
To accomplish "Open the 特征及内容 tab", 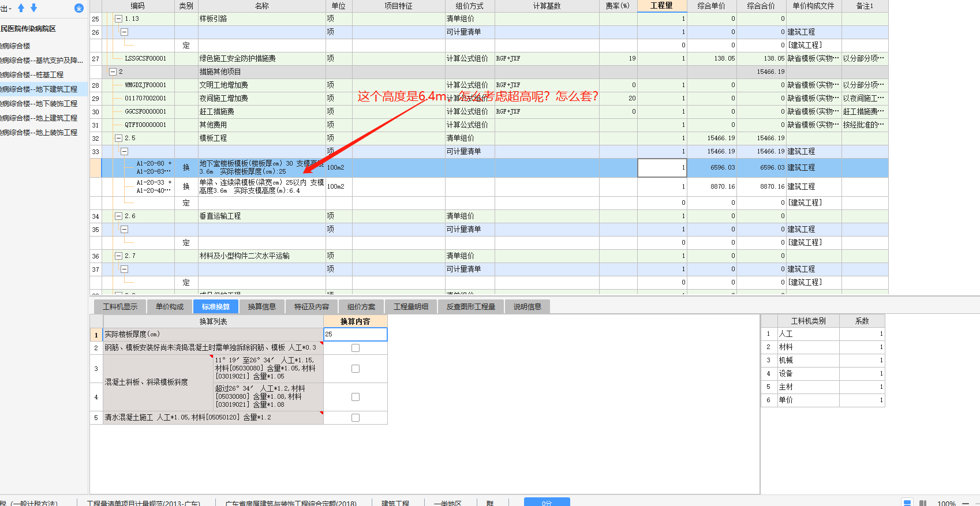I will [x=312, y=306].
